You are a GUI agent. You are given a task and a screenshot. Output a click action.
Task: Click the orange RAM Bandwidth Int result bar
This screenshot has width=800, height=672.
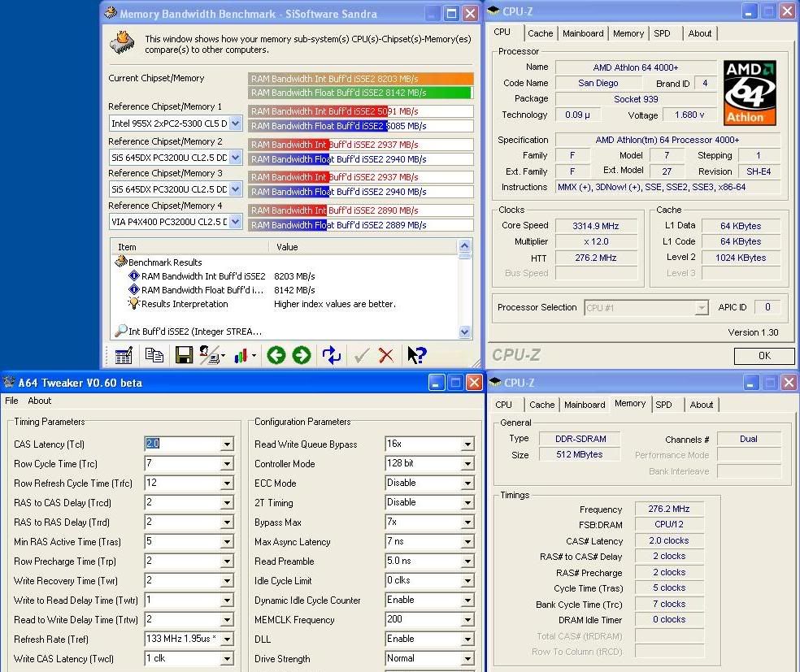[x=361, y=79]
